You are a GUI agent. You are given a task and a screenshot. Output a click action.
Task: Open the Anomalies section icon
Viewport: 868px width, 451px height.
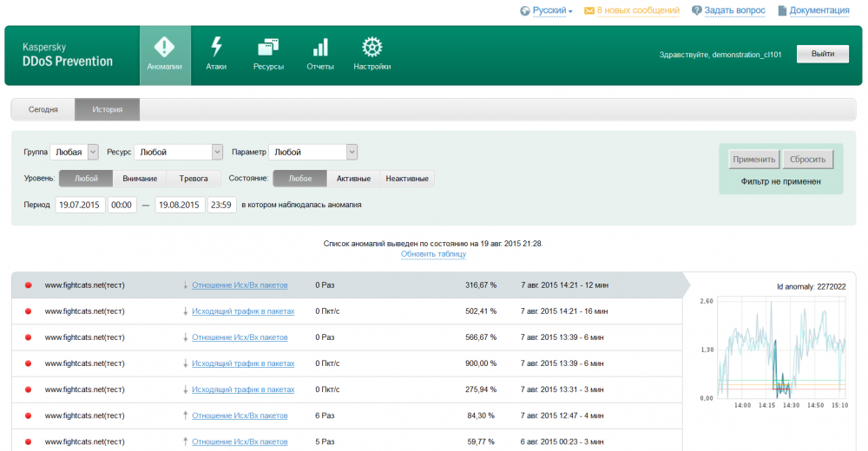click(165, 47)
